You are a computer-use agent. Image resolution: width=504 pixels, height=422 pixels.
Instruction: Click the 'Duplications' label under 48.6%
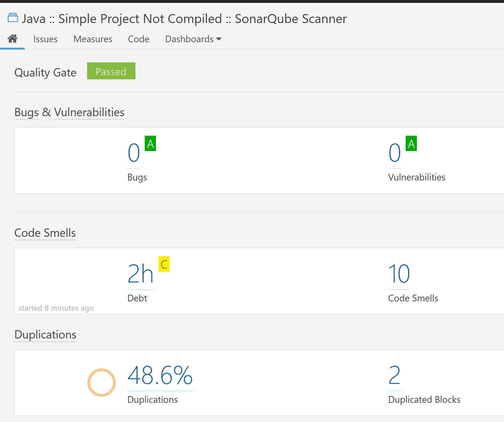point(152,400)
